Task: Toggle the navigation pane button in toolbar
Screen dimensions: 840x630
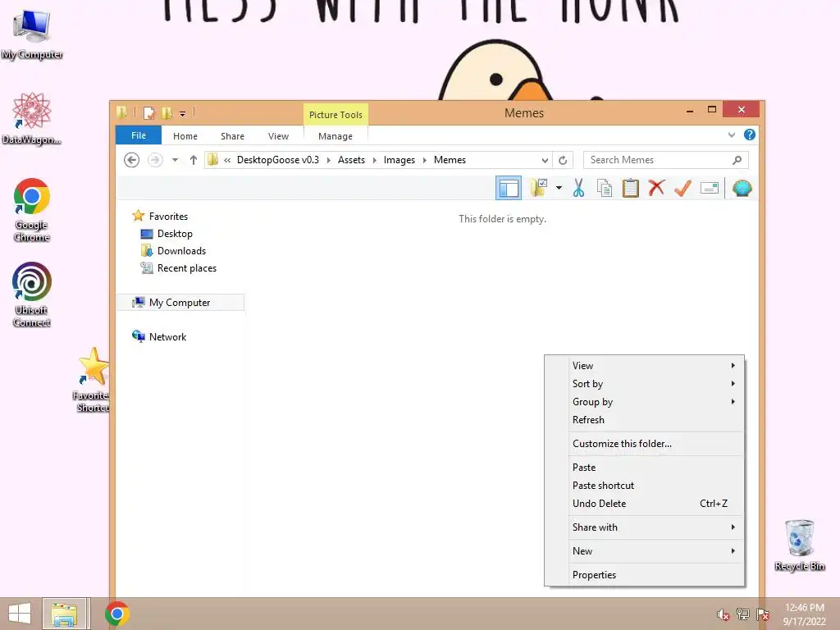Action: [x=508, y=188]
